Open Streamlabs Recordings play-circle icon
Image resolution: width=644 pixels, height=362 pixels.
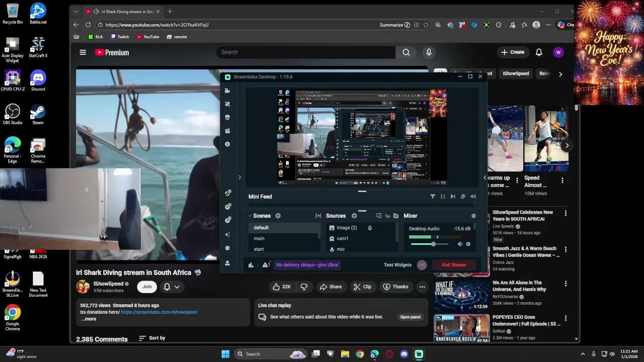pos(227,144)
